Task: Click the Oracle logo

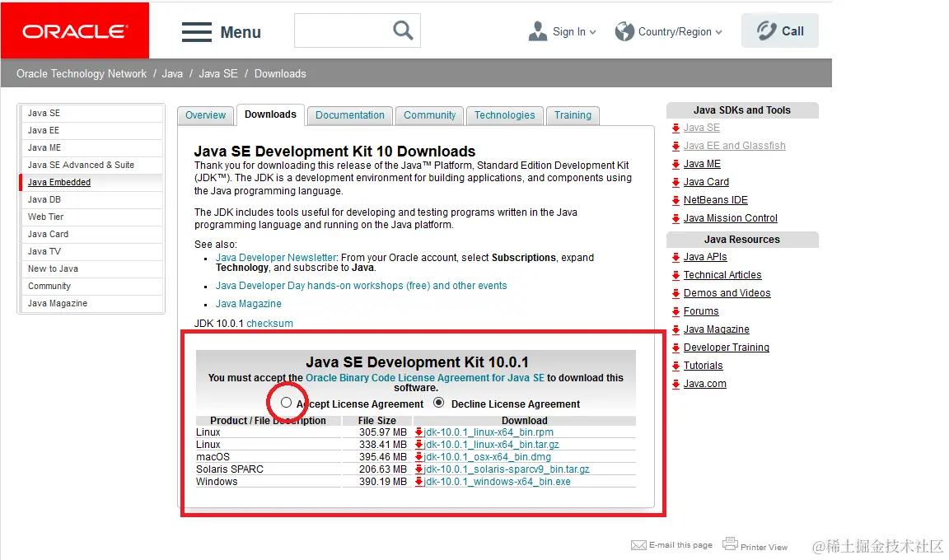Action: pyautogui.click(x=75, y=30)
